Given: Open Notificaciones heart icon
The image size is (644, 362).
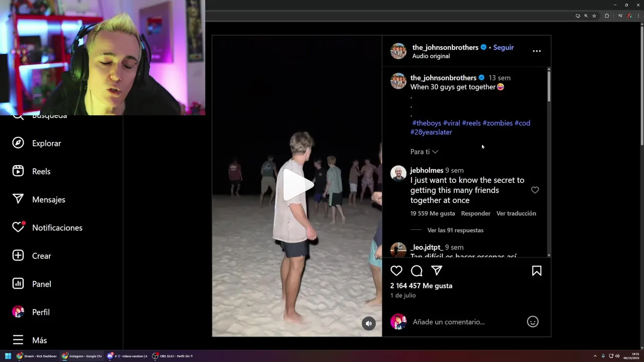Looking at the screenshot, I should pos(18,228).
